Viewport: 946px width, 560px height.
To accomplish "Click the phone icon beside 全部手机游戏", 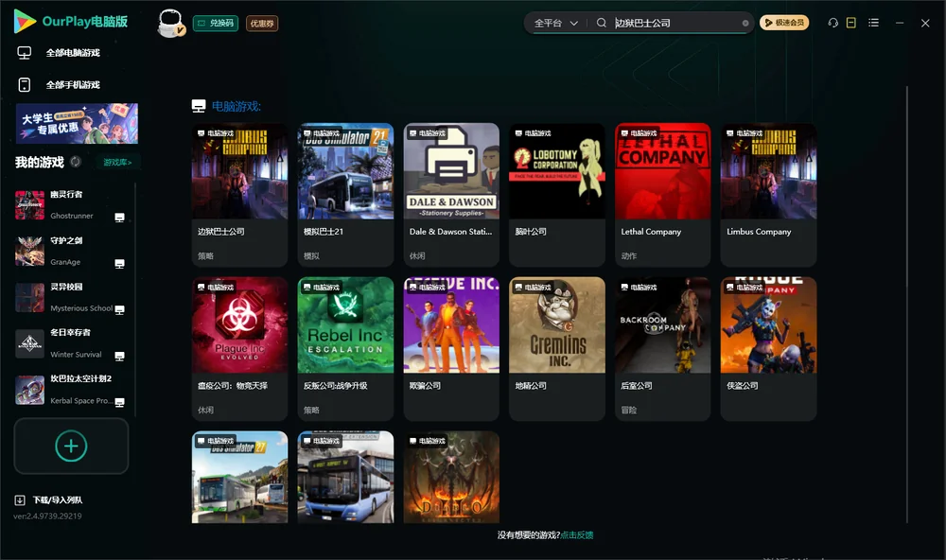I will coord(25,85).
